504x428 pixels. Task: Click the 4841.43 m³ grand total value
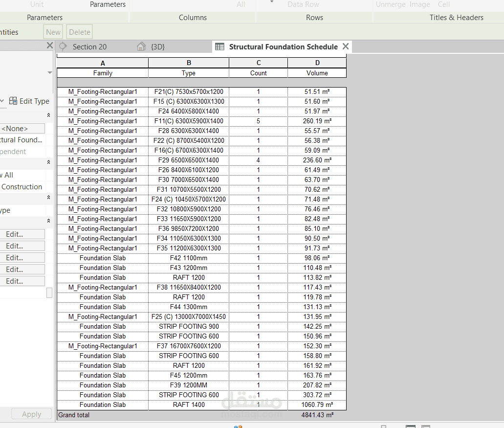317,415
